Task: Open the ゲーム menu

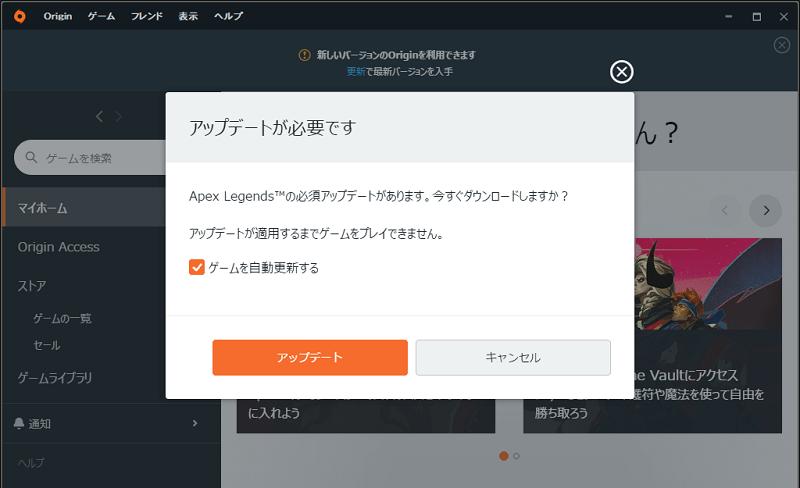Action: coord(101,16)
